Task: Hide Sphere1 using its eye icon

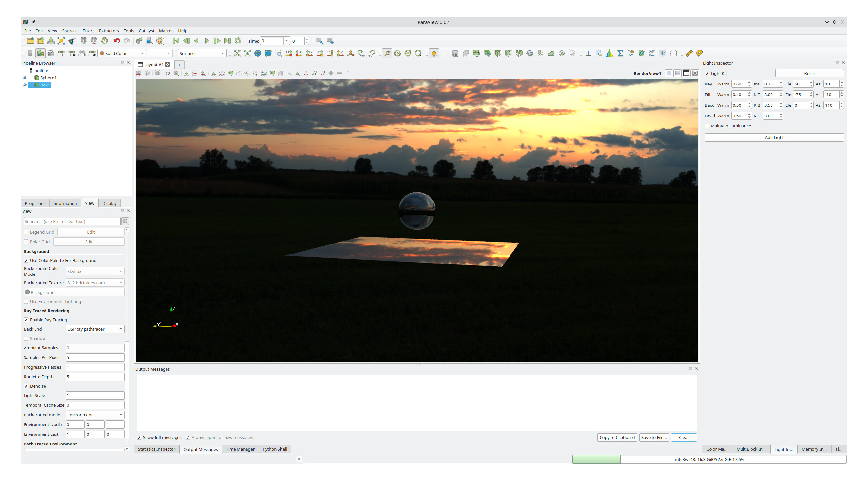Action: click(25, 78)
